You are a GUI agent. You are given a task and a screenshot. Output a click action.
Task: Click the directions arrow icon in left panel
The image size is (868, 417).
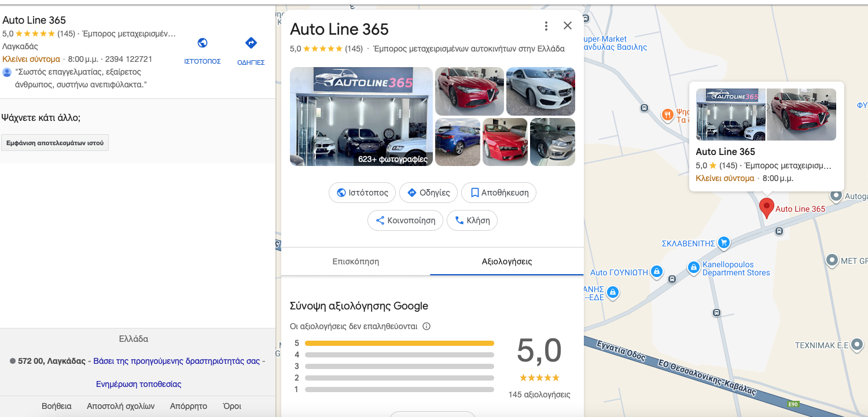(251, 43)
